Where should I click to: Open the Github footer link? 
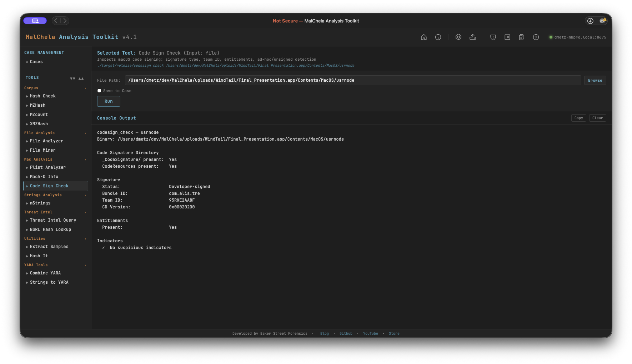346,334
